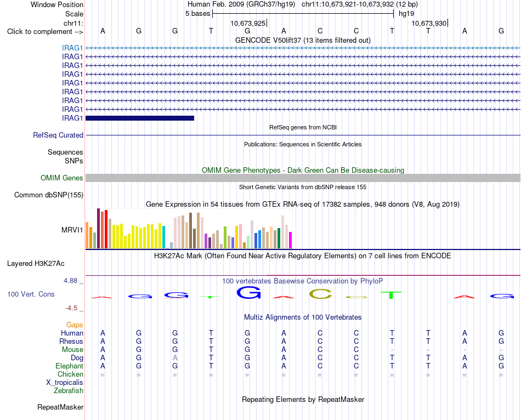Click the solid IRAG1 exon block
This screenshot has width=521, height=420.
click(140, 118)
